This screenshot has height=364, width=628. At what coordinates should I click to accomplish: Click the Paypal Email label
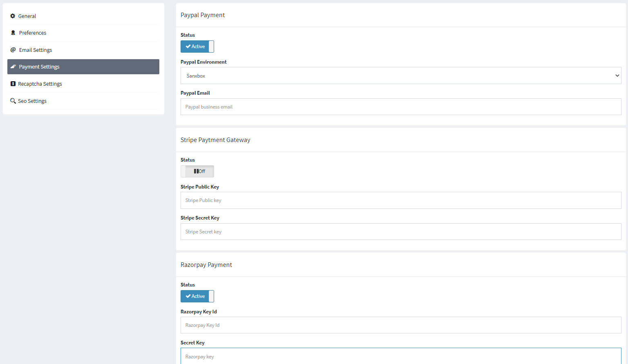point(195,93)
